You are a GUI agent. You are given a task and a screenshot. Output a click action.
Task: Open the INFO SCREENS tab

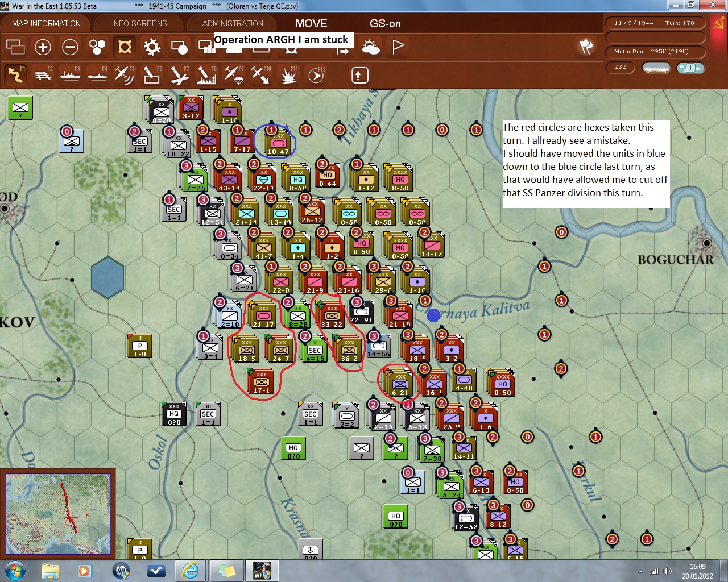pos(139,23)
